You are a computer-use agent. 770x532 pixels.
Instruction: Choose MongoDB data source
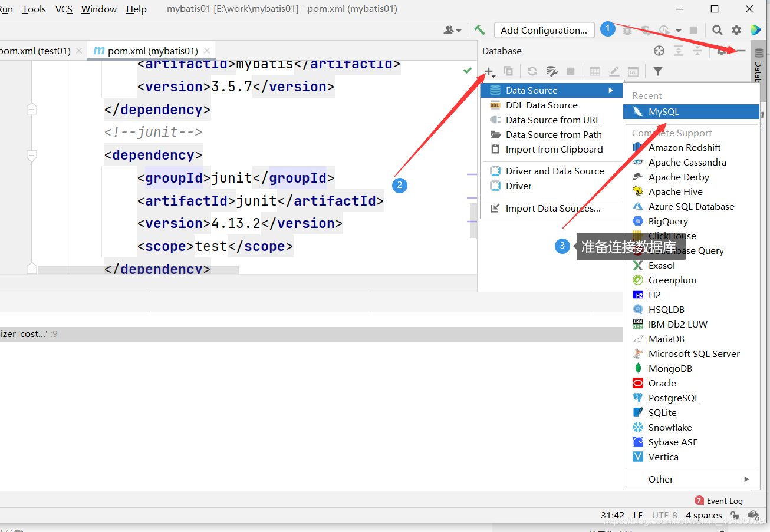pyautogui.click(x=691, y=368)
